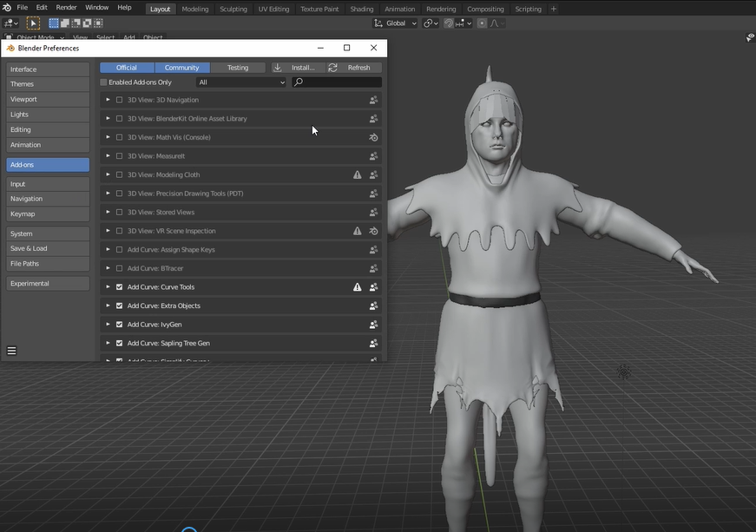Open the Global transform orientation dropdown
Image resolution: width=756 pixels, height=532 pixels.
click(x=396, y=23)
